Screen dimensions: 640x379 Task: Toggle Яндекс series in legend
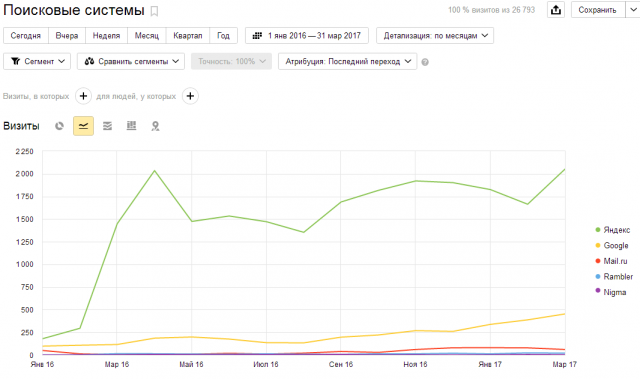tap(613, 230)
